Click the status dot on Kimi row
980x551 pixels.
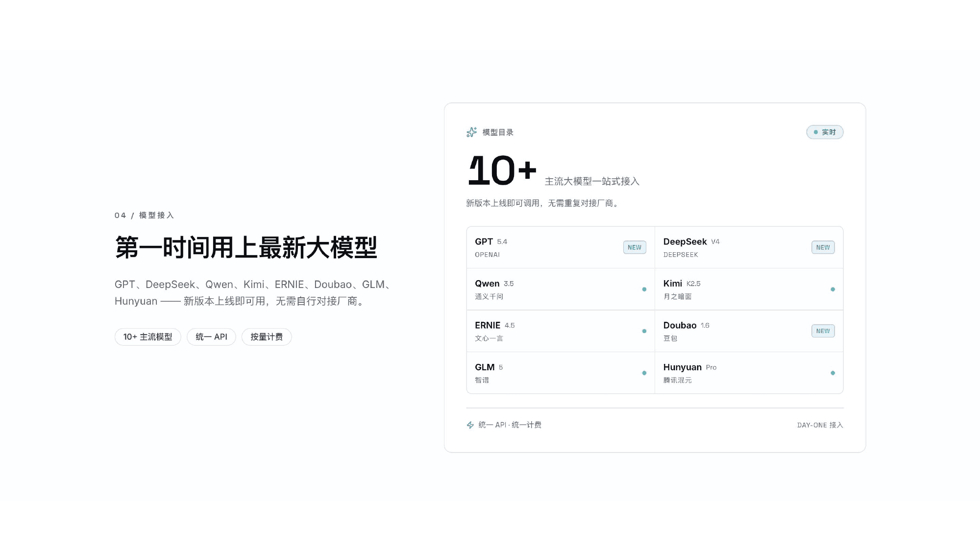click(833, 289)
